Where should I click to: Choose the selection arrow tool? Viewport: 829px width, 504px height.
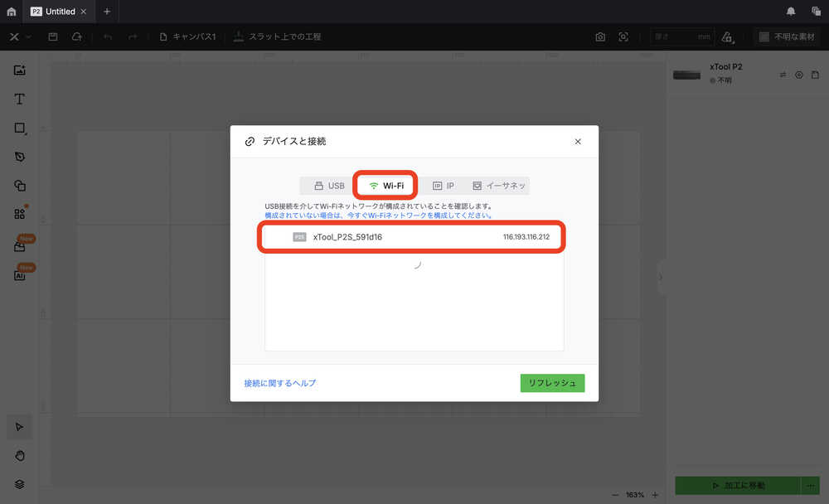pos(20,426)
